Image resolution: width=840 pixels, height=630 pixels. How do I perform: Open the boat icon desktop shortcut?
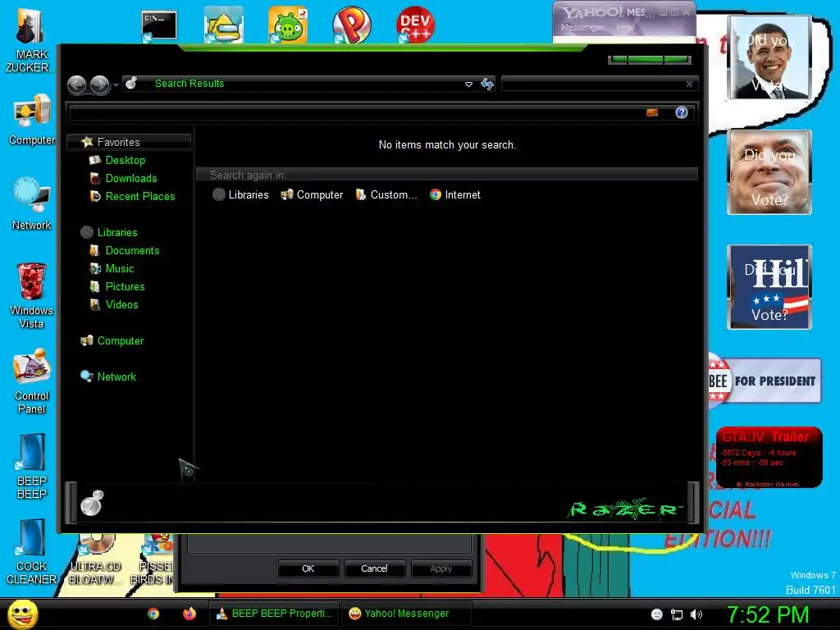(x=223, y=25)
